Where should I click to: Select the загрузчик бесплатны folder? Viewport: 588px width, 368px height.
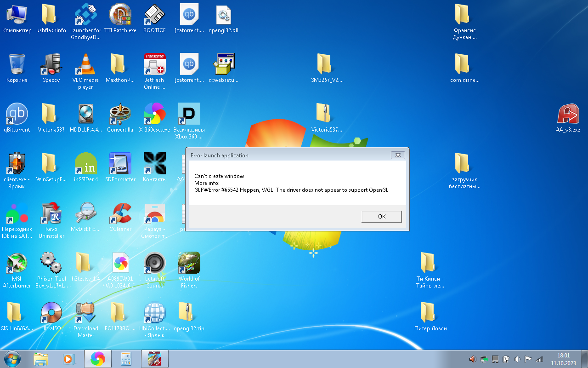464,171
